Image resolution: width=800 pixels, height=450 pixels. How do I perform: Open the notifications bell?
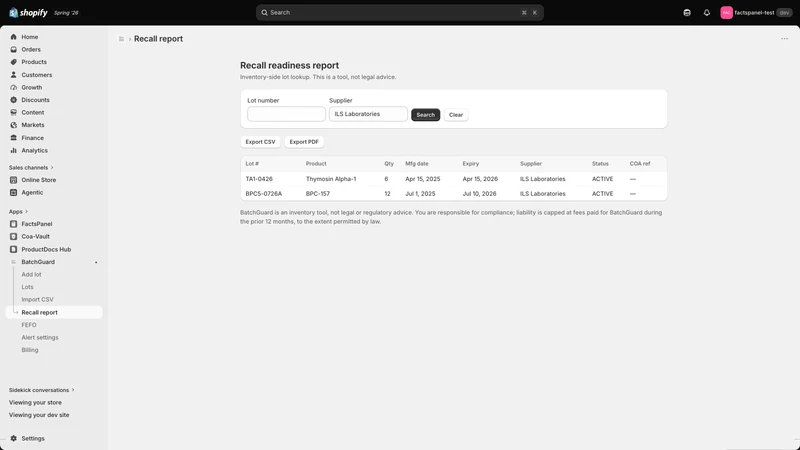(707, 13)
